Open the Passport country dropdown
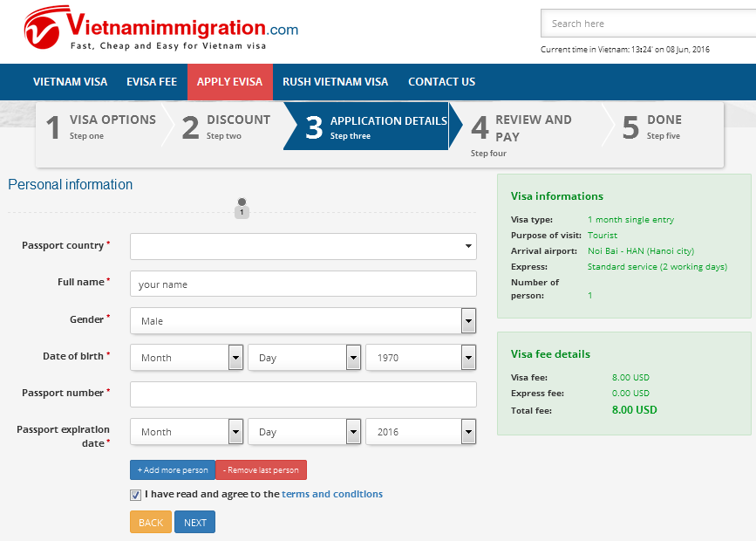This screenshot has height=548, width=756. click(x=303, y=247)
